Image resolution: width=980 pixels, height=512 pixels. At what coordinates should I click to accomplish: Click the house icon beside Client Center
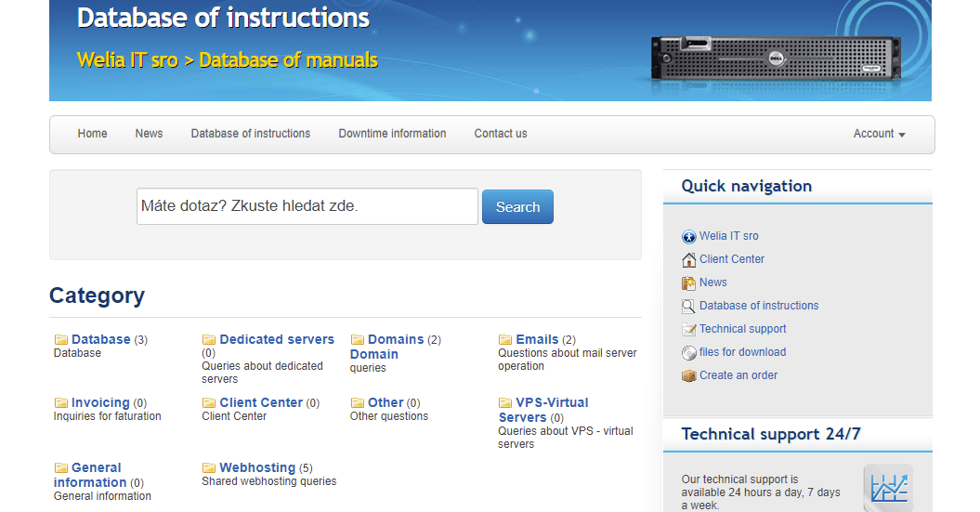point(688,259)
